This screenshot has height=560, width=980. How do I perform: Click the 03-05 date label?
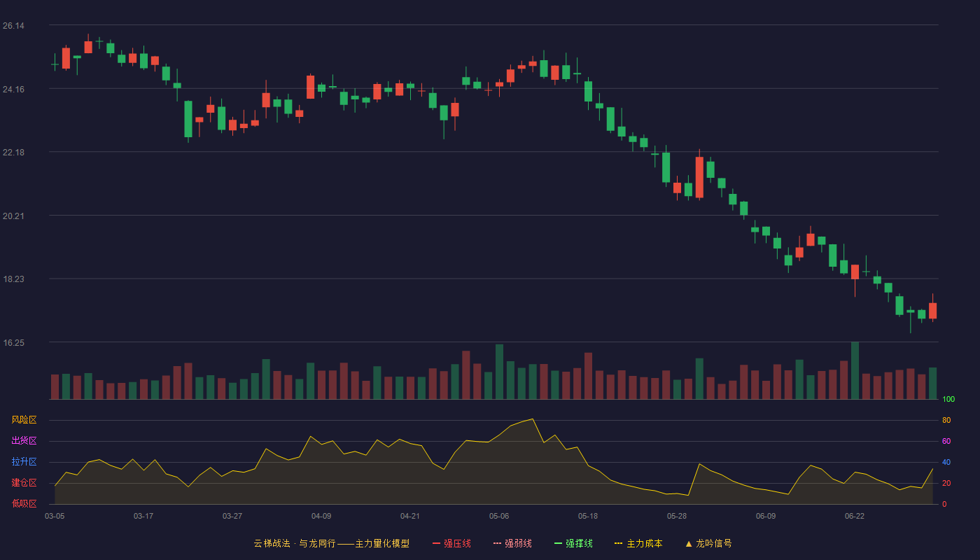(x=55, y=516)
